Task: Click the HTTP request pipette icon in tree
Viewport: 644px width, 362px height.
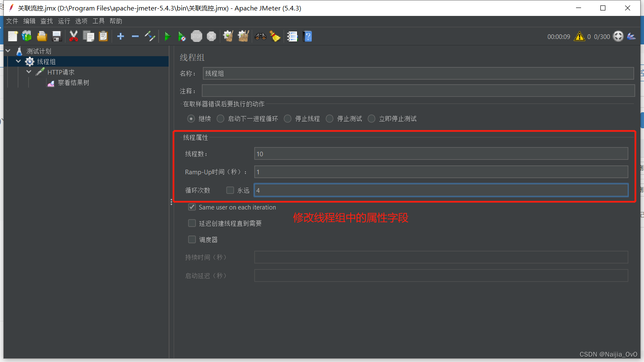Action: [40, 72]
